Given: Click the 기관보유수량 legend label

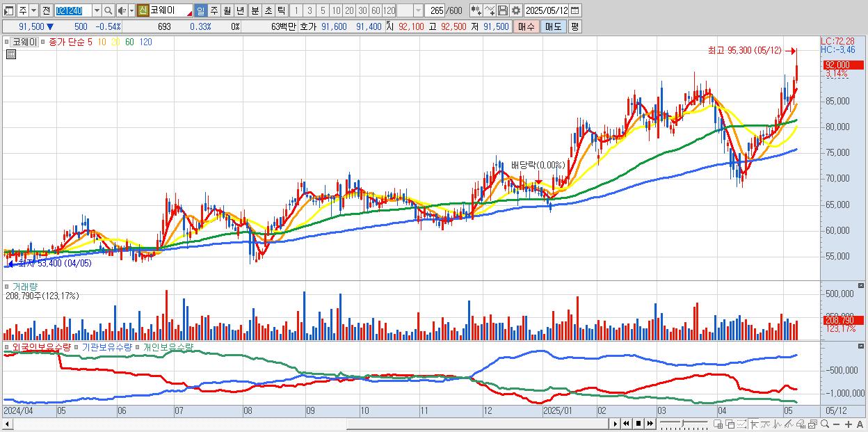Looking at the screenshot, I should click(106, 346).
